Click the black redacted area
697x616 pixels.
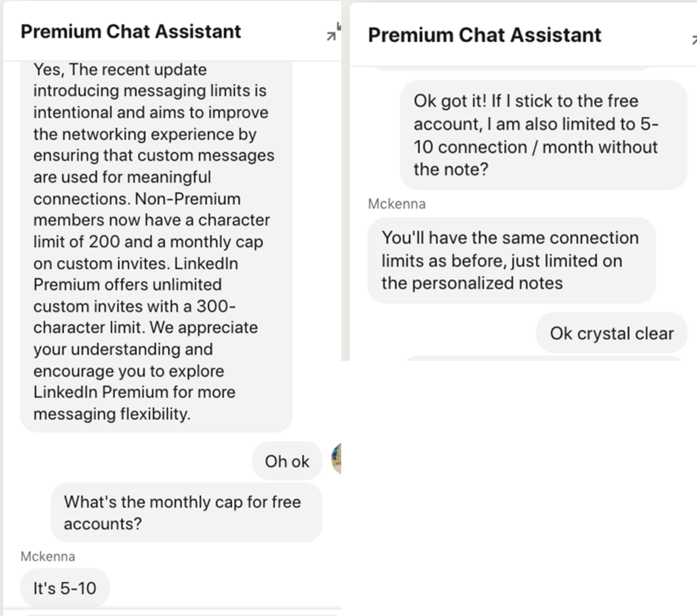click(x=519, y=489)
